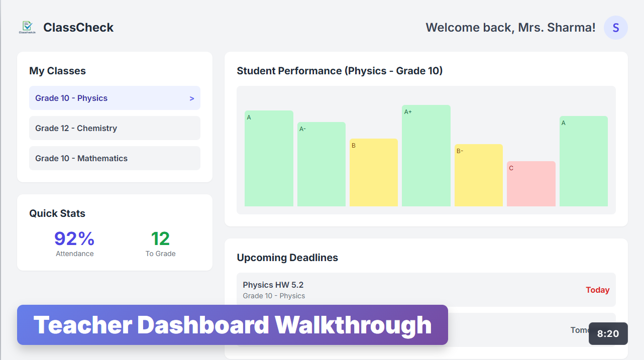
Task: Click the A- grade bar
Action: coord(321,164)
